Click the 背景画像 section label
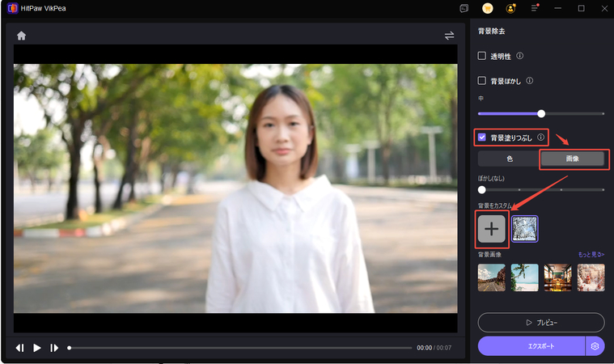The height and width of the screenshot is (364, 614). click(x=489, y=255)
